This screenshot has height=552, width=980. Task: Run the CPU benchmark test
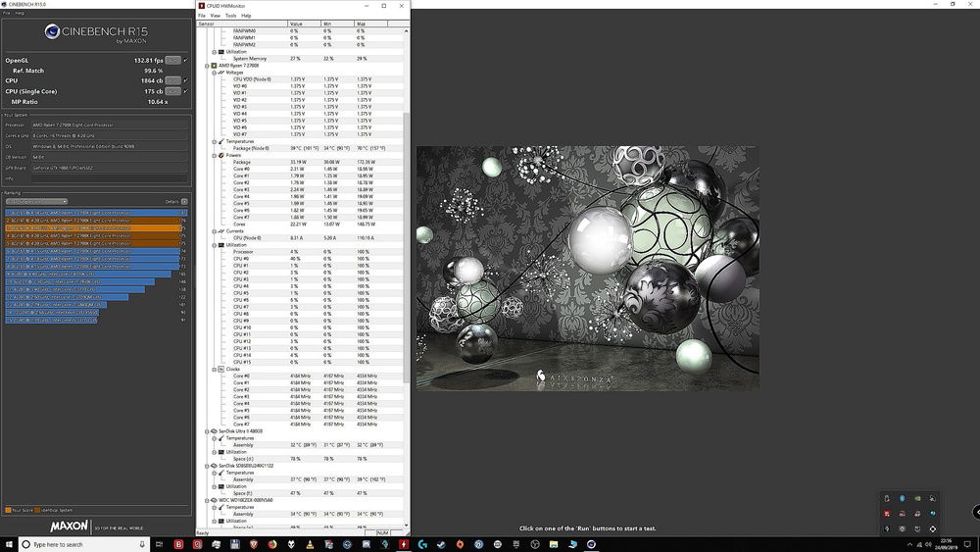pyautogui.click(x=173, y=80)
